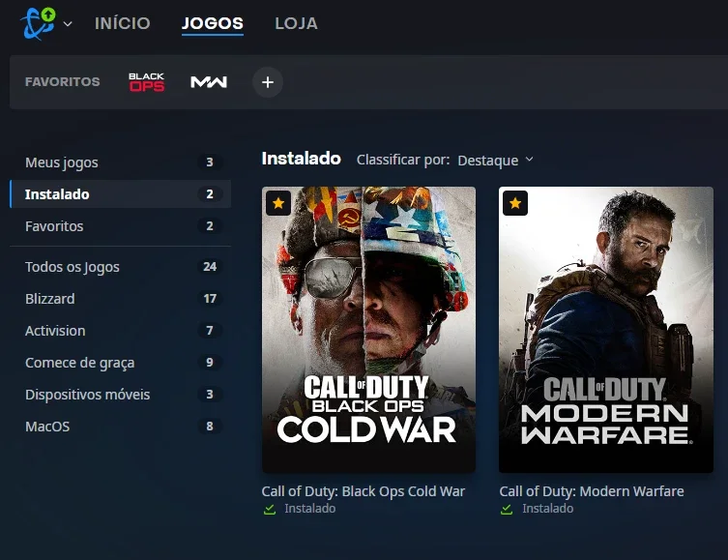Image resolution: width=728 pixels, height=560 pixels.
Task: Show Todos os Jogos list
Action: pyautogui.click(x=120, y=267)
